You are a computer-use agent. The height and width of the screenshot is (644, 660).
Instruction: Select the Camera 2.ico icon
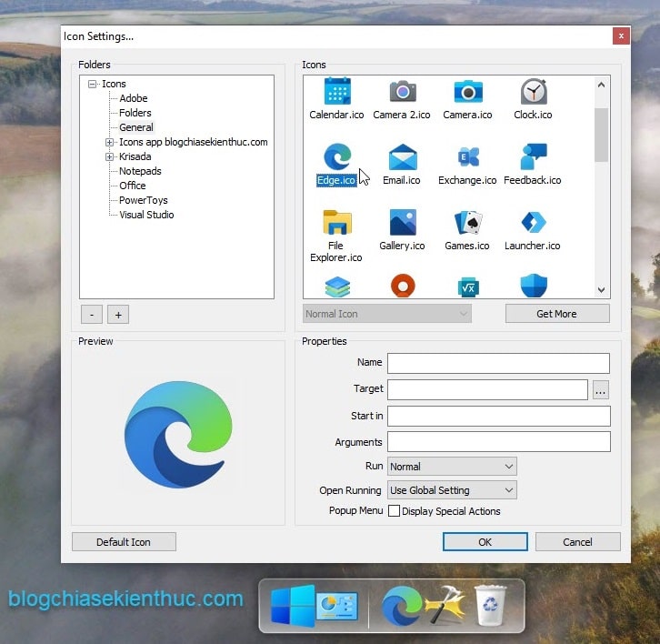[402, 99]
